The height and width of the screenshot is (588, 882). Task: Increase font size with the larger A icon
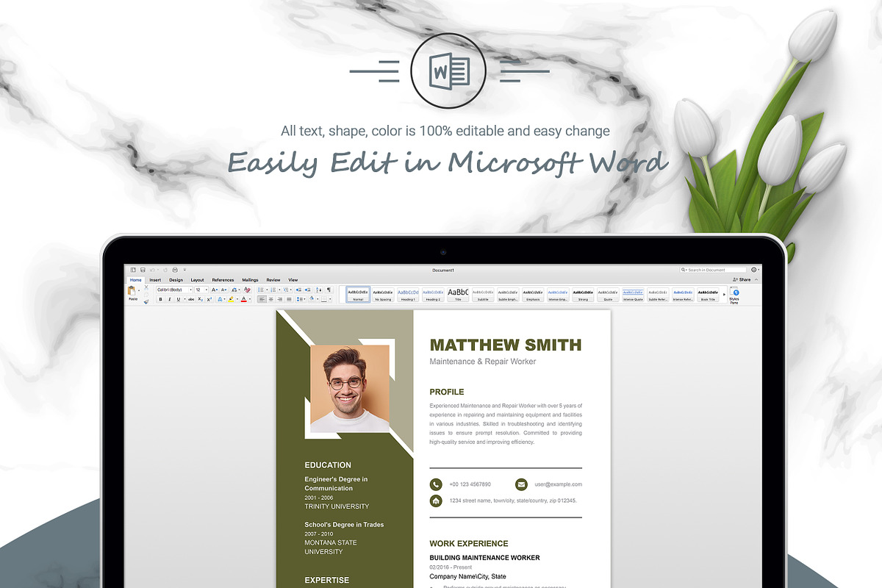[215, 290]
